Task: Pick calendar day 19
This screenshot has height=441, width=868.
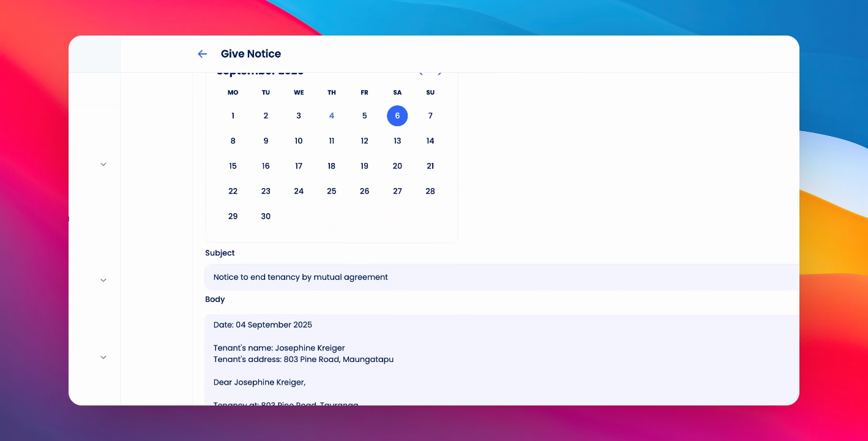Action: (364, 166)
